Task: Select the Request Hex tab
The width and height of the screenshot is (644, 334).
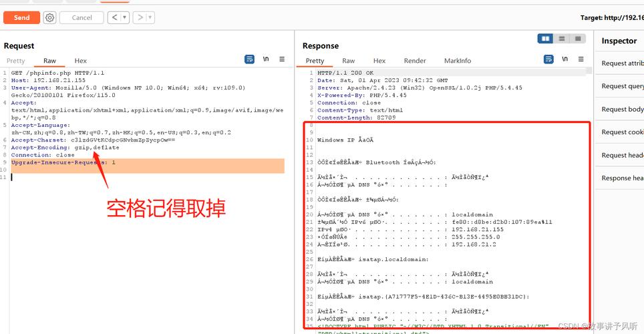Action: [x=80, y=61]
